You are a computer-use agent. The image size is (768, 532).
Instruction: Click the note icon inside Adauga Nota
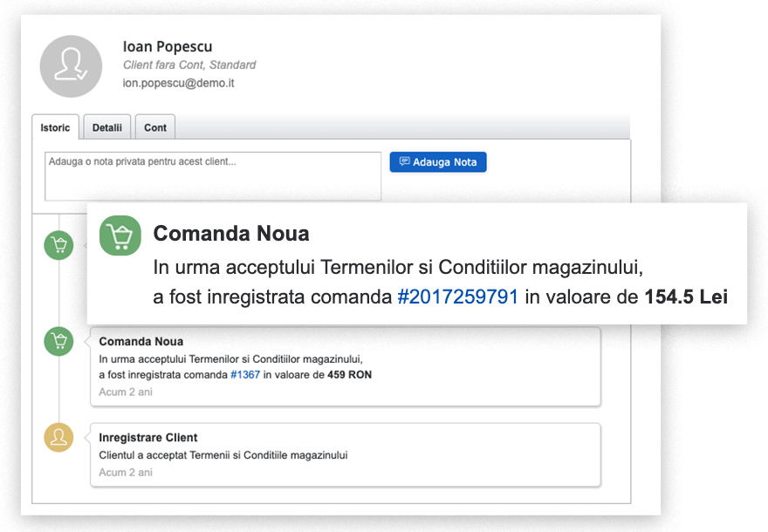(x=405, y=161)
